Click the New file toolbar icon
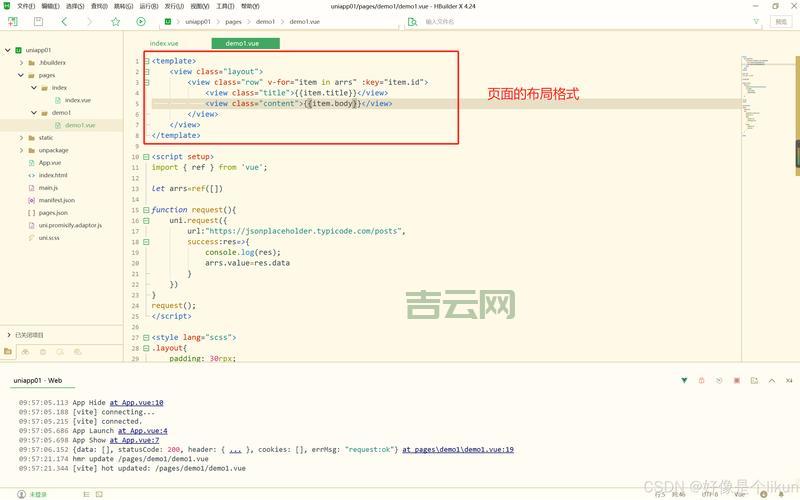 [13, 21]
